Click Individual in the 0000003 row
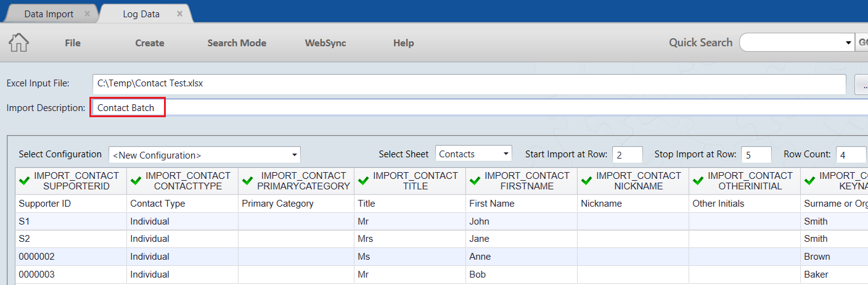Viewport: 868px width, 285px height. pyautogui.click(x=182, y=275)
